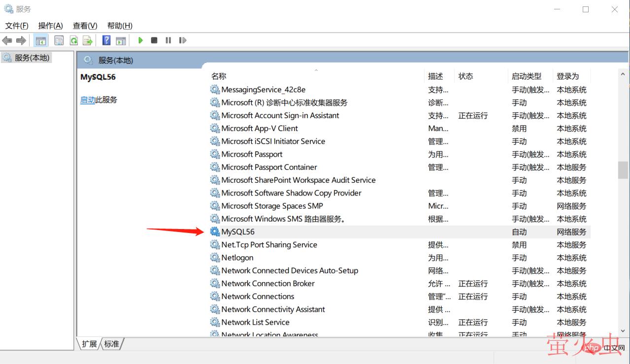Switch to the 标准 tab

(112, 344)
